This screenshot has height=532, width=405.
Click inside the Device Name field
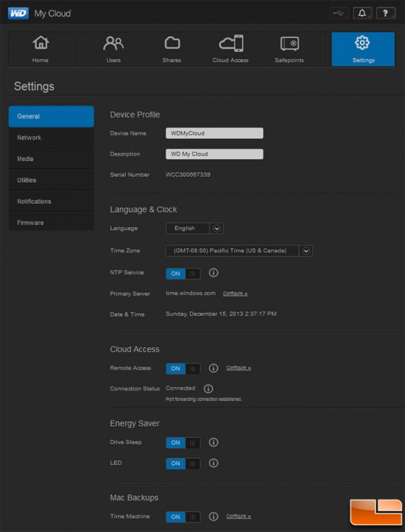coord(213,133)
